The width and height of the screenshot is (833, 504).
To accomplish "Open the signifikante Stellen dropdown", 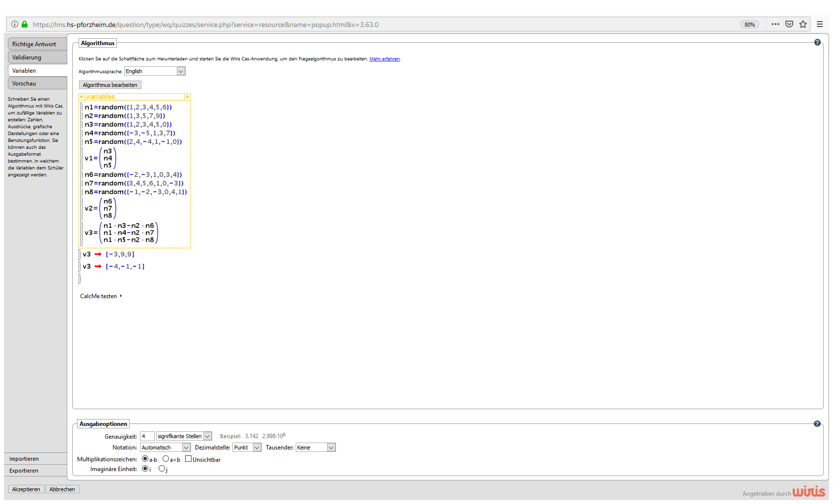I will 184,436.
